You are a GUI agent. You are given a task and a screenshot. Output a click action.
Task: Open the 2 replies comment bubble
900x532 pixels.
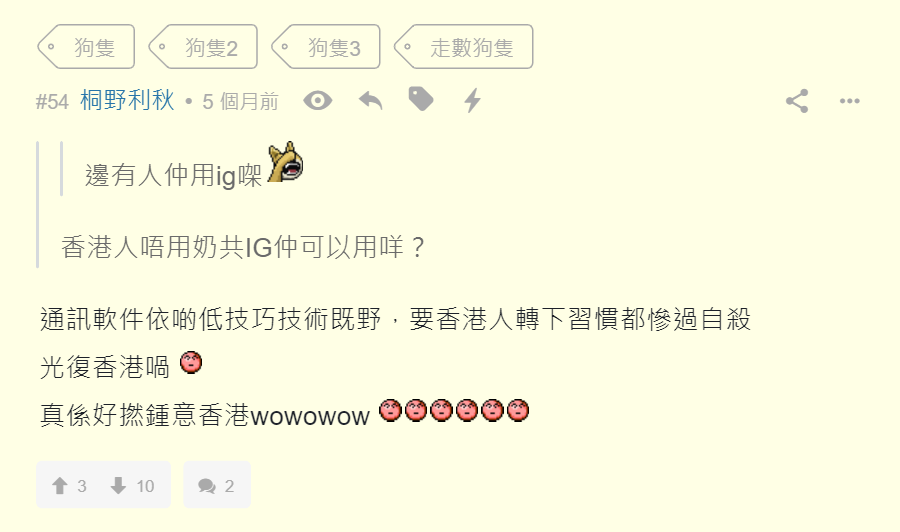point(217,485)
